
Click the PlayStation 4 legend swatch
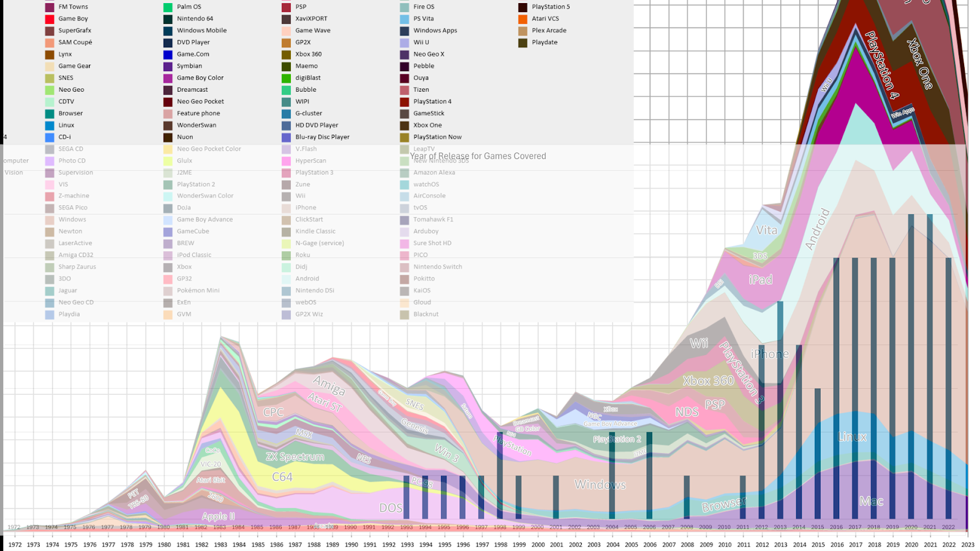tap(404, 102)
